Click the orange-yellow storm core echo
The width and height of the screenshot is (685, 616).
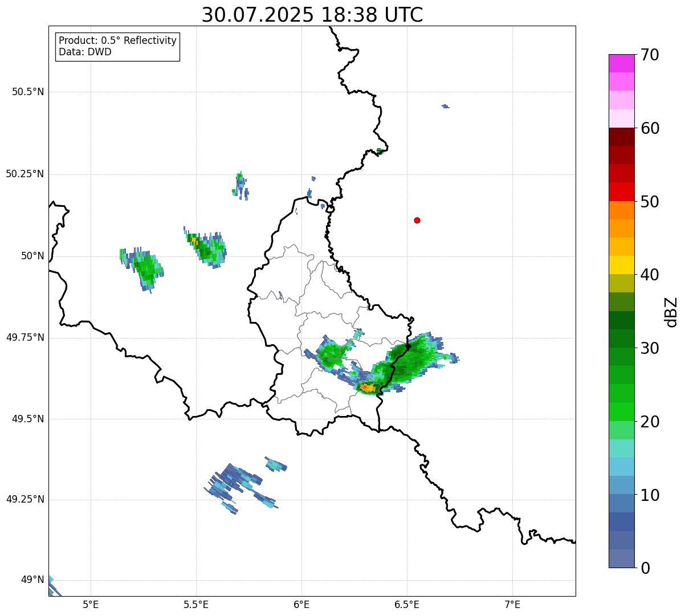368,388
